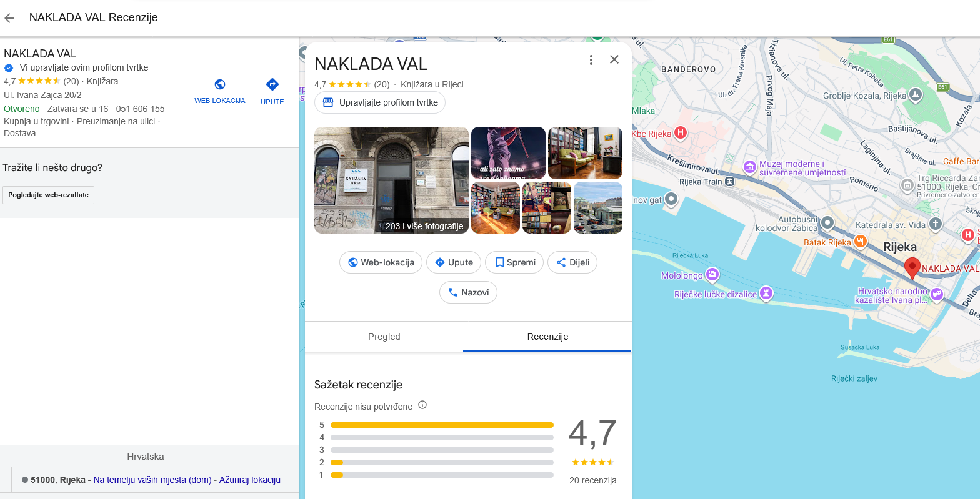Click the 'Knjižara u Rijeci' category text
980x499 pixels.
point(432,84)
